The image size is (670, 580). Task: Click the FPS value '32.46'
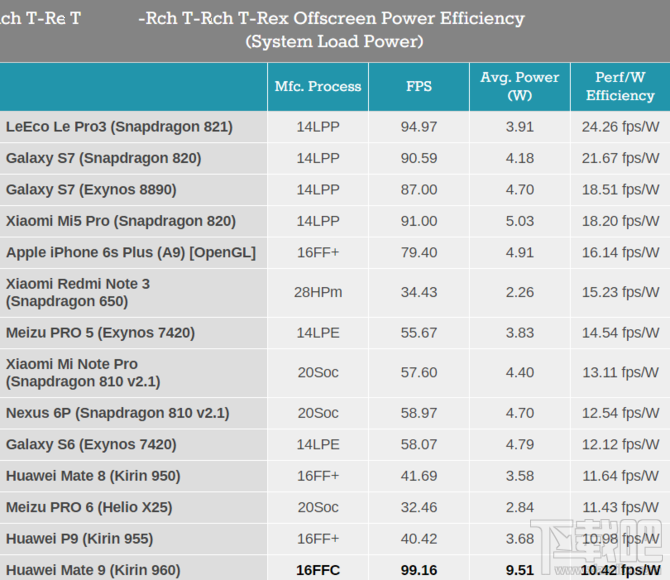pos(419,507)
